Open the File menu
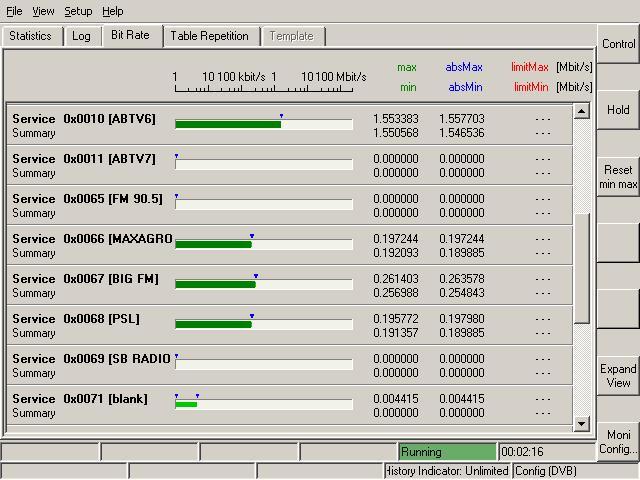Screen dimensions: 640x480 coord(14,11)
